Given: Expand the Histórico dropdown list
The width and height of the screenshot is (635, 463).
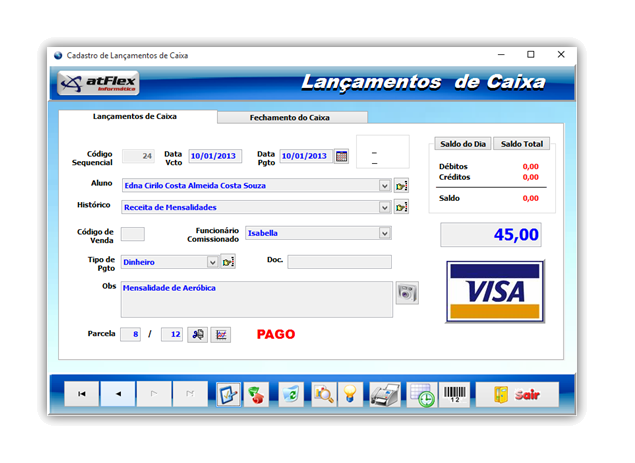Looking at the screenshot, I should click(385, 207).
